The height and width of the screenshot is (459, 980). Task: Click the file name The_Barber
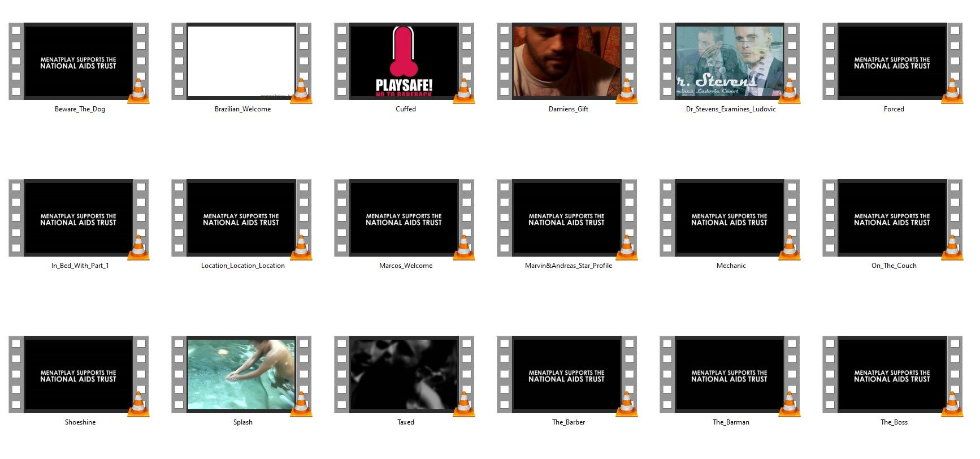click(569, 422)
